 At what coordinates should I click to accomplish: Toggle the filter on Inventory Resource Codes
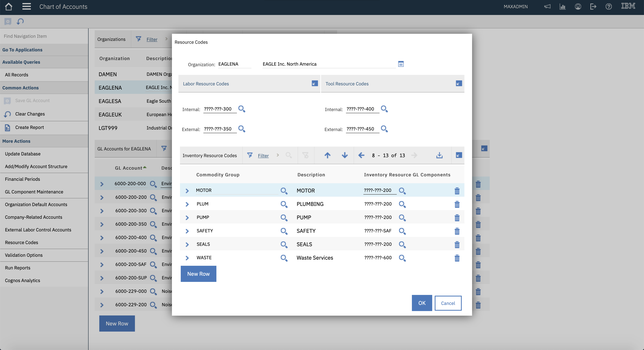coord(250,155)
